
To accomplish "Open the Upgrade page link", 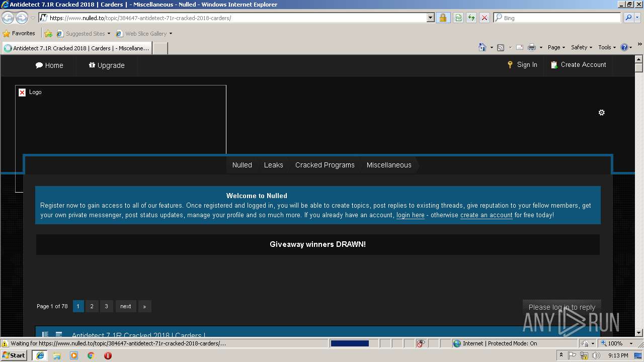I will (x=107, y=65).
